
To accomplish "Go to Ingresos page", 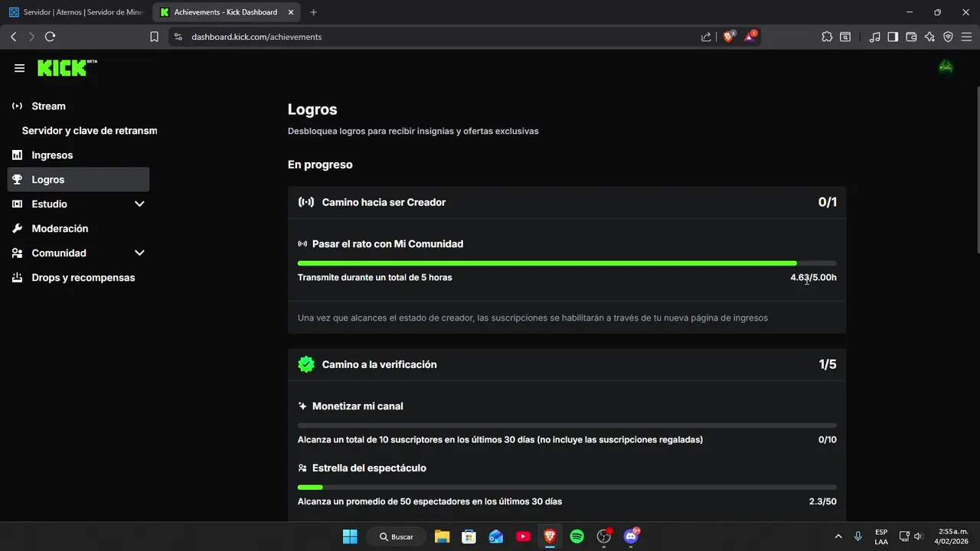I will [x=78, y=155].
